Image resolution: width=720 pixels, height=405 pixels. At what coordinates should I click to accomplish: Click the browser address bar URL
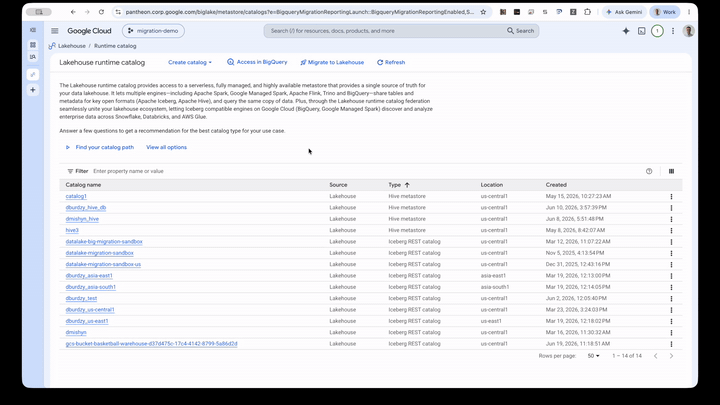pyautogui.click(x=299, y=12)
